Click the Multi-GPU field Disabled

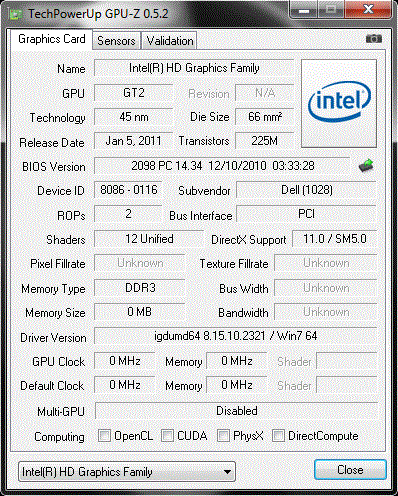click(236, 411)
